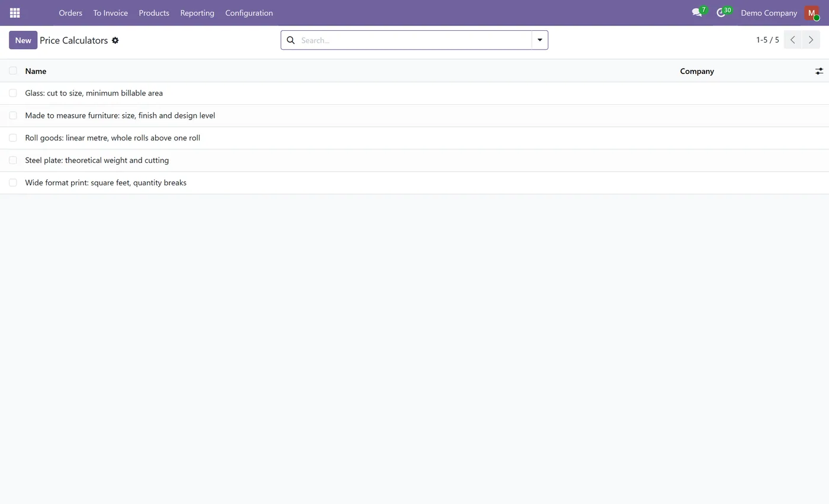Sort by the Company column header
Screen dimensions: 829x504
(697, 71)
